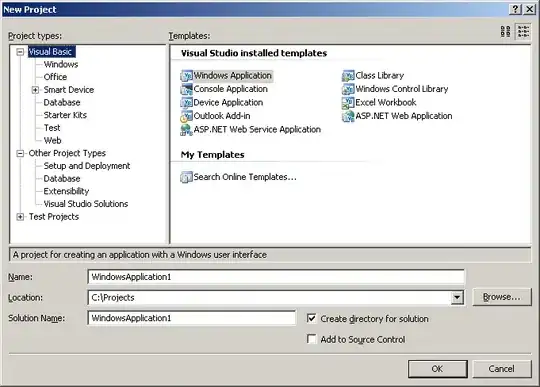Viewport: 540px width, 387px height.
Task: Select Visual Basic project type
Action: [50, 52]
